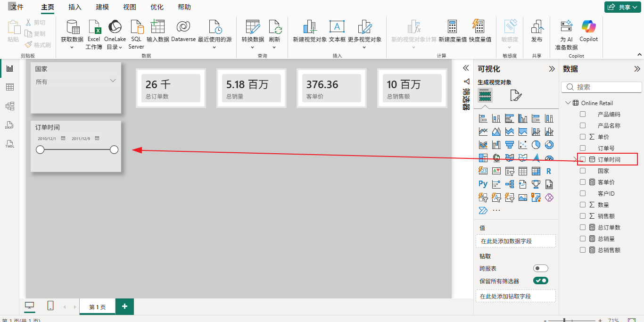
Task: Expand the 订单时间 date hierarchy
Action: [575, 159]
